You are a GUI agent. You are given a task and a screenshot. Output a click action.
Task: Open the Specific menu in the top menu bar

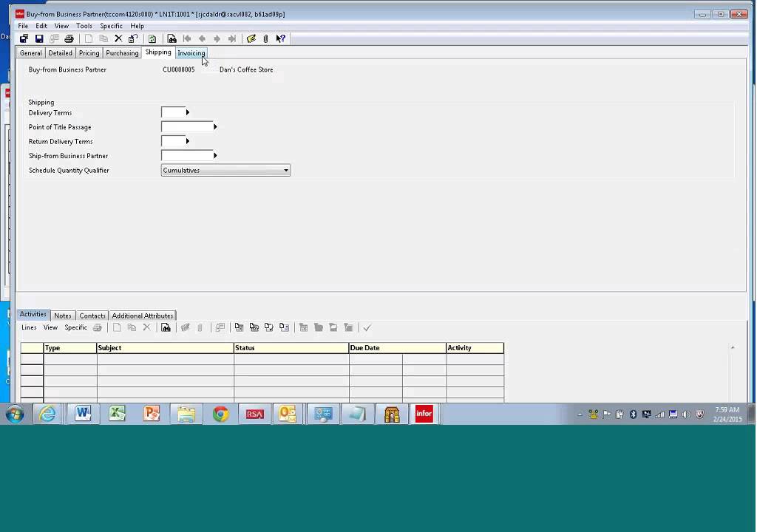pyautogui.click(x=111, y=26)
